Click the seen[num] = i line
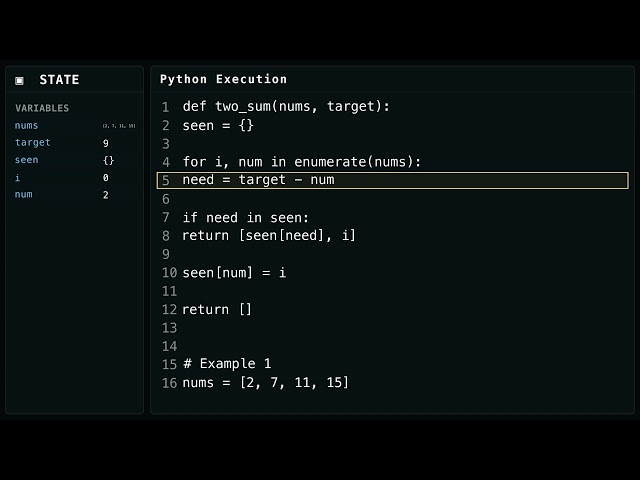Image resolution: width=640 pixels, height=480 pixels. pos(234,273)
